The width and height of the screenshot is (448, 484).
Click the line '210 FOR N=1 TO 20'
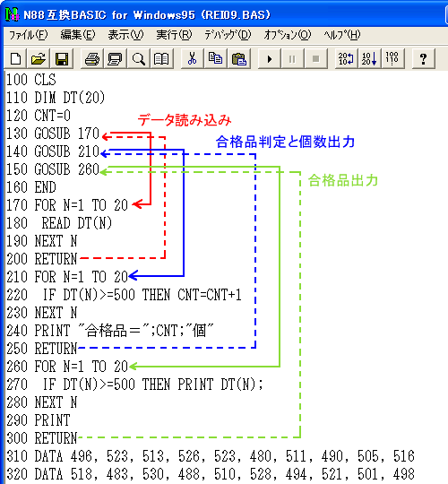tap(67, 277)
